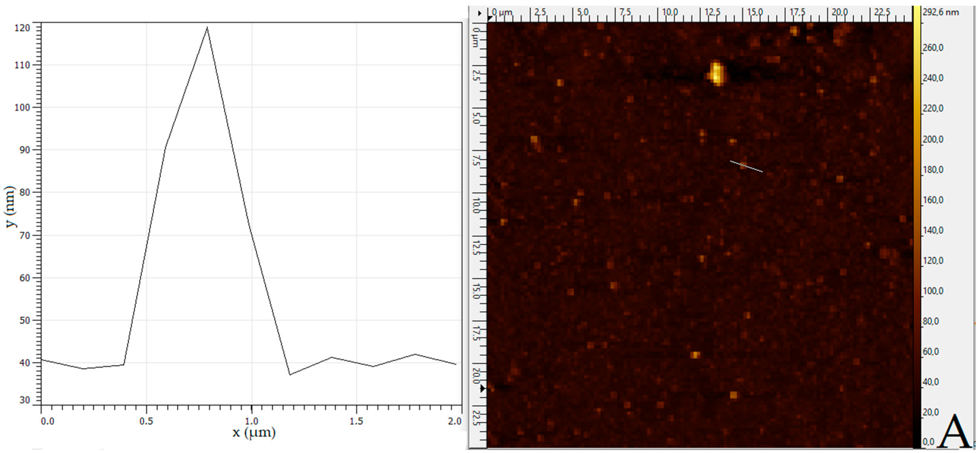Click the 292,6 nm maximum label on the color scale

(940, 12)
